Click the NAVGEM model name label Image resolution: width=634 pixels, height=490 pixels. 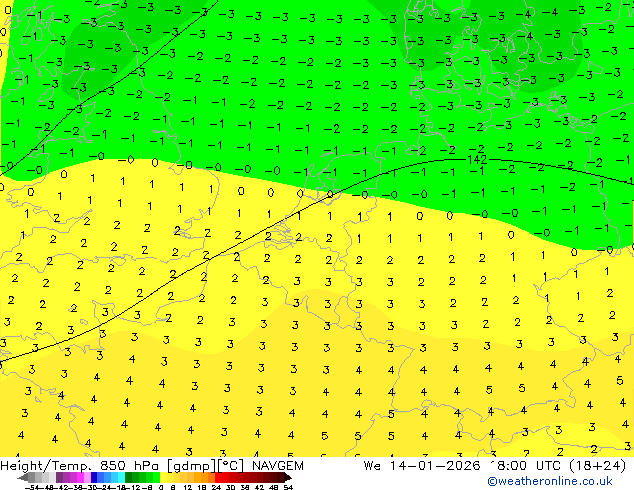tap(278, 466)
